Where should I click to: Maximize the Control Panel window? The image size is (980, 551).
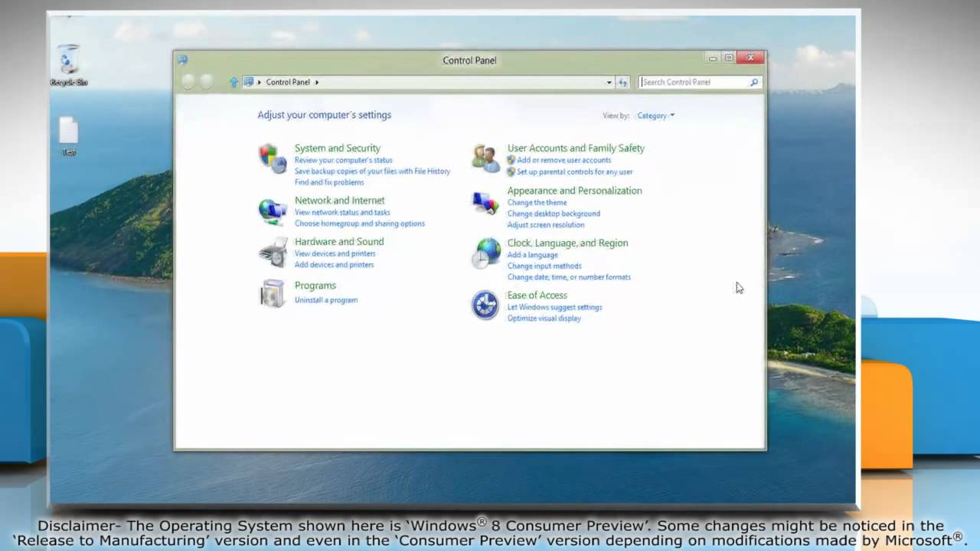coord(729,58)
